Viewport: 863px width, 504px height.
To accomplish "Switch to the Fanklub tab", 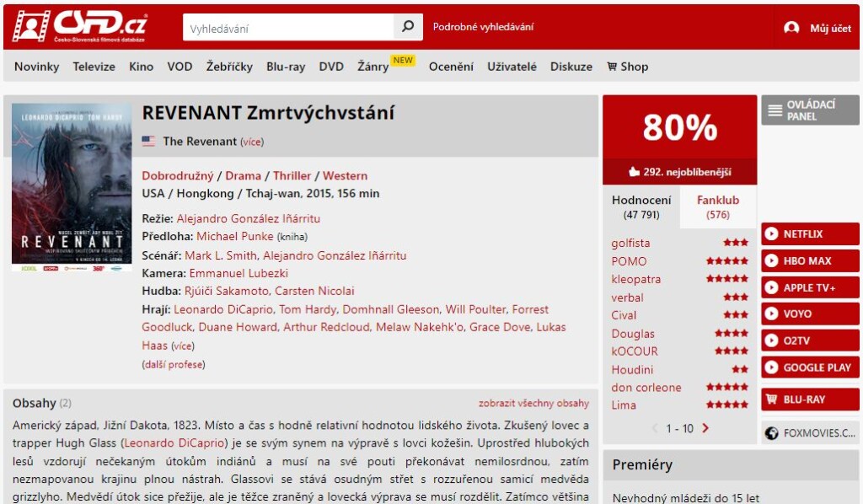I will click(x=718, y=206).
